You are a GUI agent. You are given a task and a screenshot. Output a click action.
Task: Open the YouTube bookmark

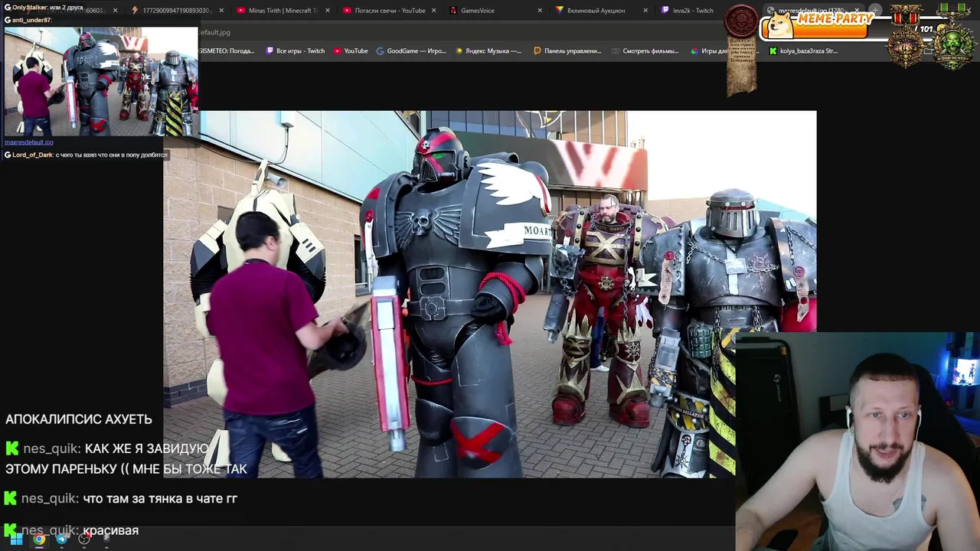[x=350, y=51]
